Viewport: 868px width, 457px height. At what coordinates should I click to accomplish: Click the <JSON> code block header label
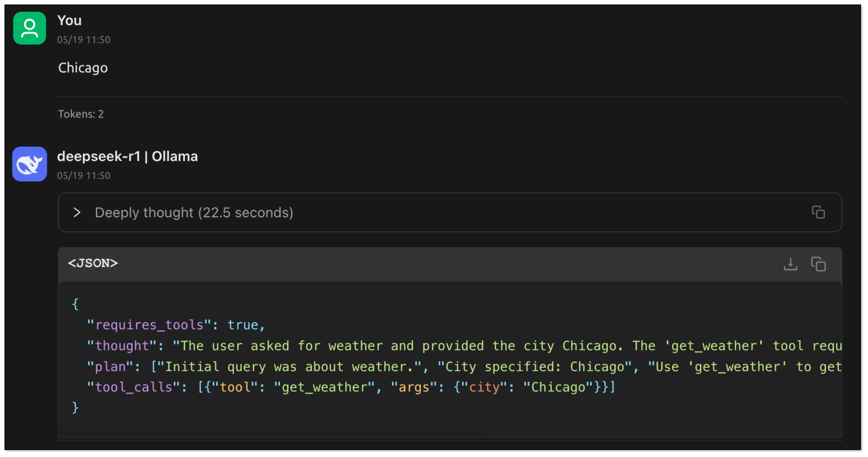tap(93, 263)
